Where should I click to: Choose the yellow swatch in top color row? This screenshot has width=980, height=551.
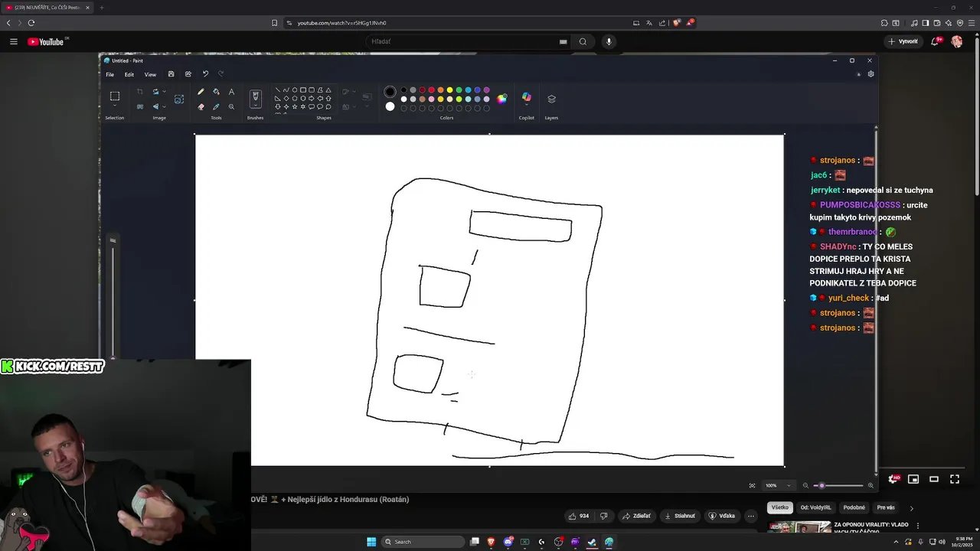pos(449,90)
